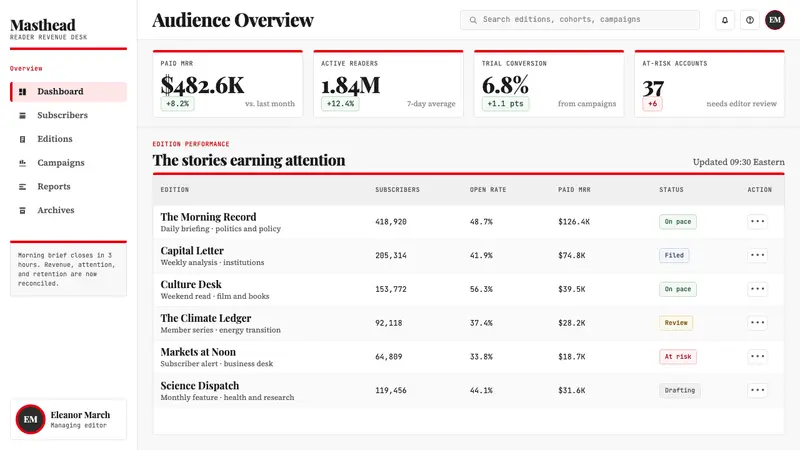Open EM profile avatar in header
This screenshot has width=800, height=450.
[774, 20]
